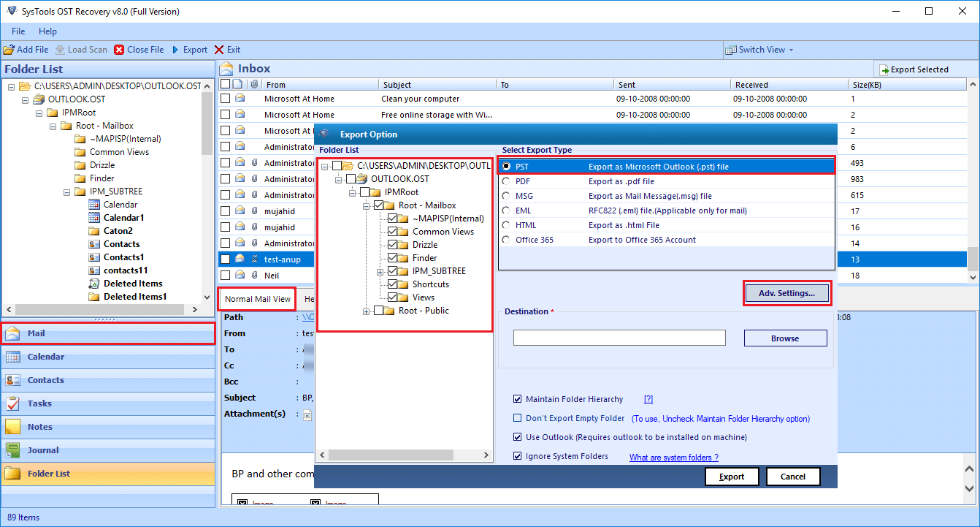Click Export button in dialog
Viewport: 980px width, 527px height.
(x=732, y=477)
